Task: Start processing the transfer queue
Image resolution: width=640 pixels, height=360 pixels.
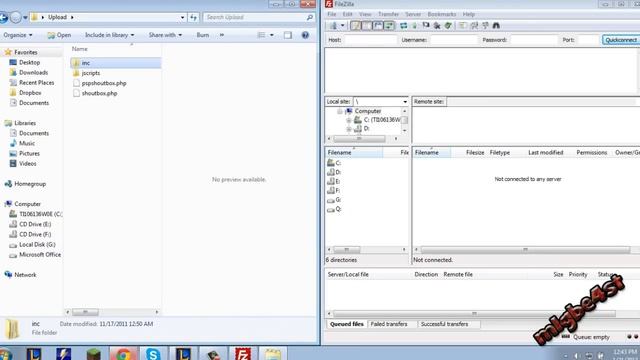Action: [414, 26]
